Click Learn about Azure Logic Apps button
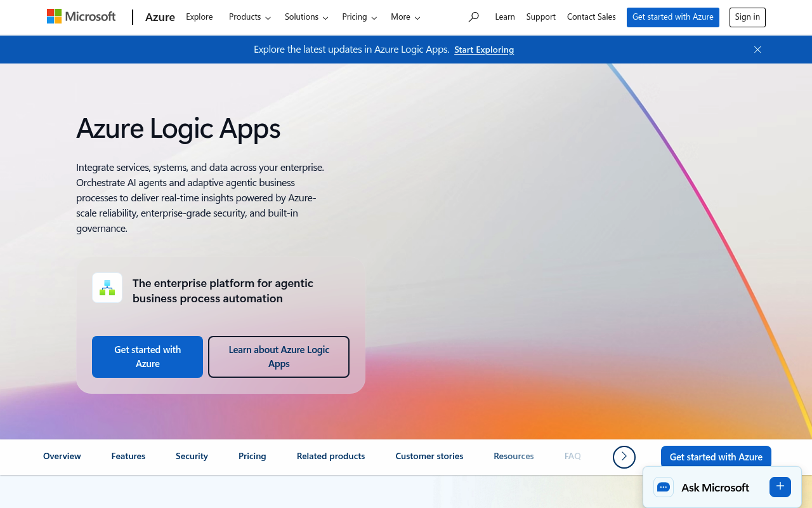Viewport: 812px width, 508px height. 278,357
